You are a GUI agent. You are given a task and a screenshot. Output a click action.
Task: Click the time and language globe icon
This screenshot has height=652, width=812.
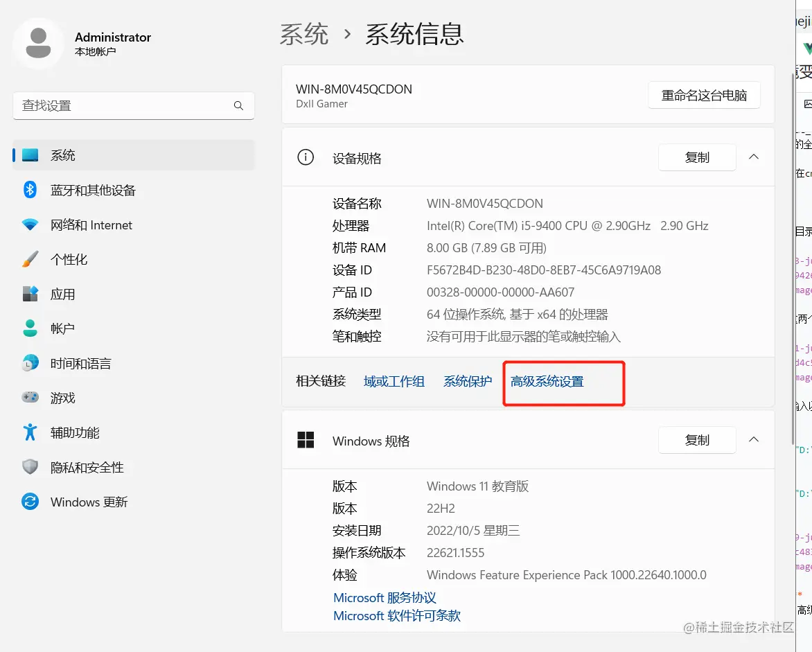click(x=30, y=363)
